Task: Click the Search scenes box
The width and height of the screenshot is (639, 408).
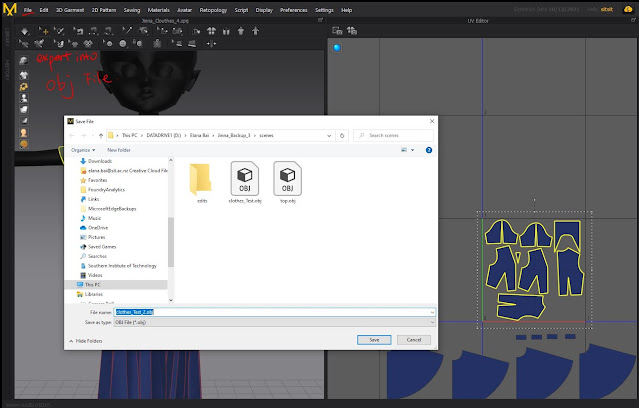Action: [394, 135]
